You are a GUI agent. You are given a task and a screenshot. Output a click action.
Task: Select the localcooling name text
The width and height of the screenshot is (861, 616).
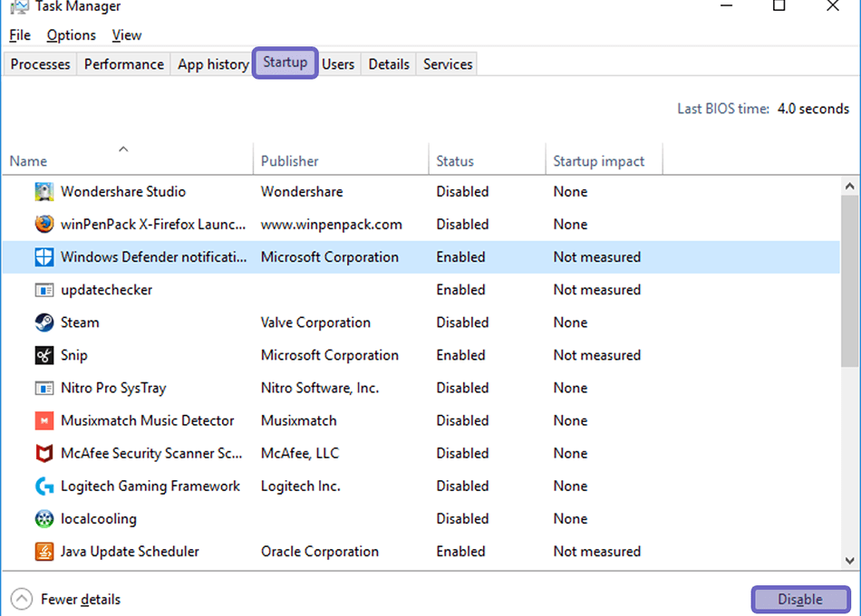(x=98, y=519)
